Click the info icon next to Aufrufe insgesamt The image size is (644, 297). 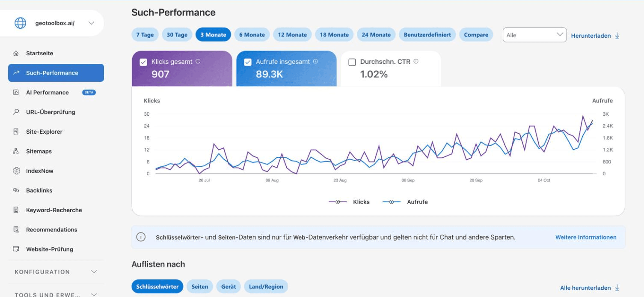coord(315,61)
